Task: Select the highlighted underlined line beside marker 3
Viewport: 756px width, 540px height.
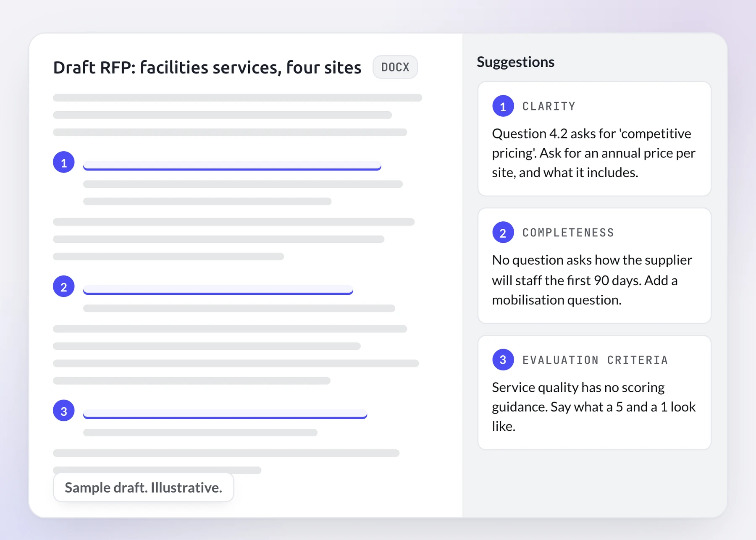Action: click(x=225, y=414)
